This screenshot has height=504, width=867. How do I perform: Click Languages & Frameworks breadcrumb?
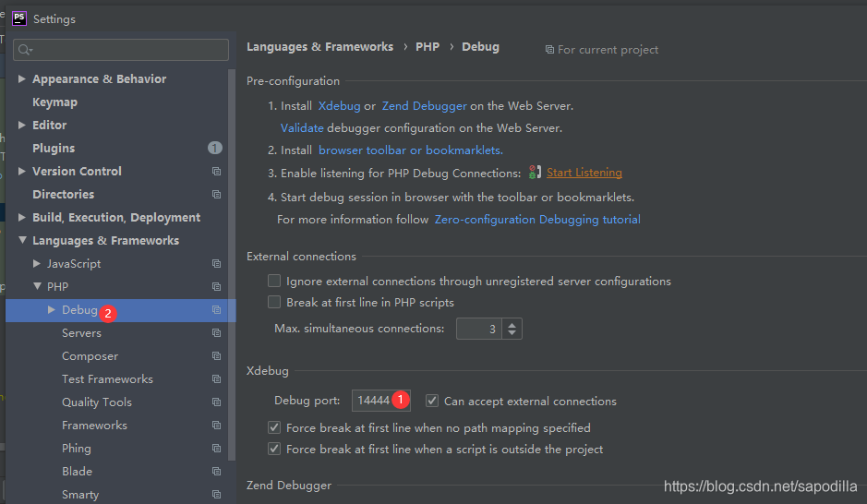[x=320, y=47]
